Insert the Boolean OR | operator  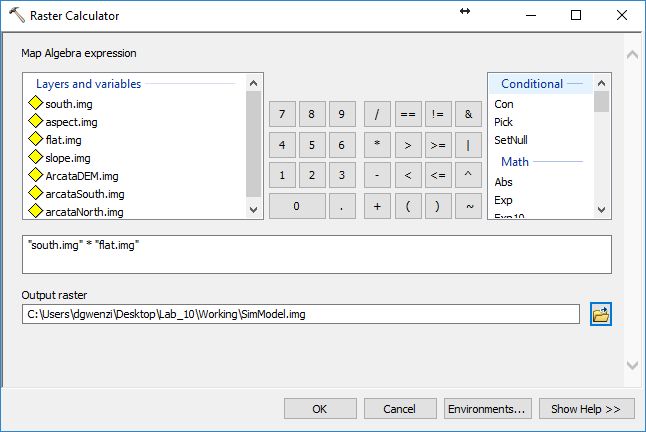coord(468,145)
